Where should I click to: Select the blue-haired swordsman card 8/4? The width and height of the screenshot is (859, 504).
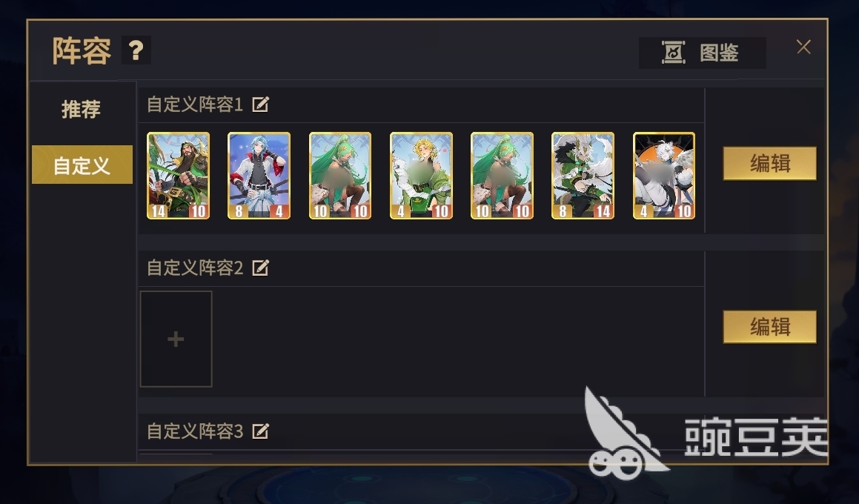point(259,176)
